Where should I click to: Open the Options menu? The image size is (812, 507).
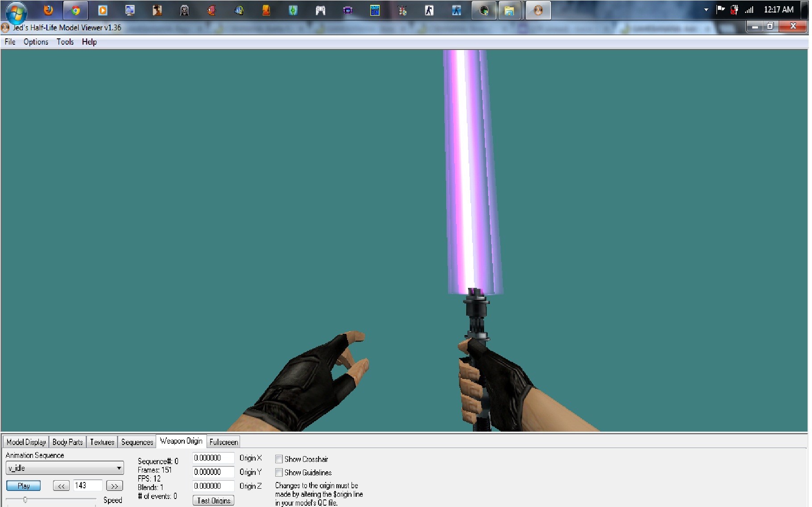coord(36,42)
